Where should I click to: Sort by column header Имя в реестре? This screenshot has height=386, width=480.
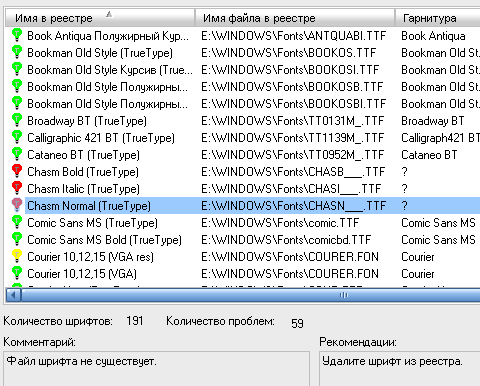coord(100,18)
